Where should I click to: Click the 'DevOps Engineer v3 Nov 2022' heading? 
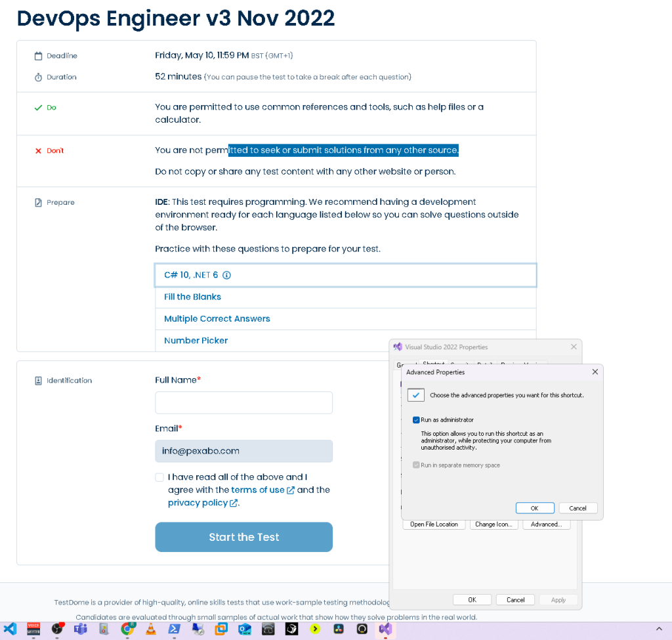176,18
